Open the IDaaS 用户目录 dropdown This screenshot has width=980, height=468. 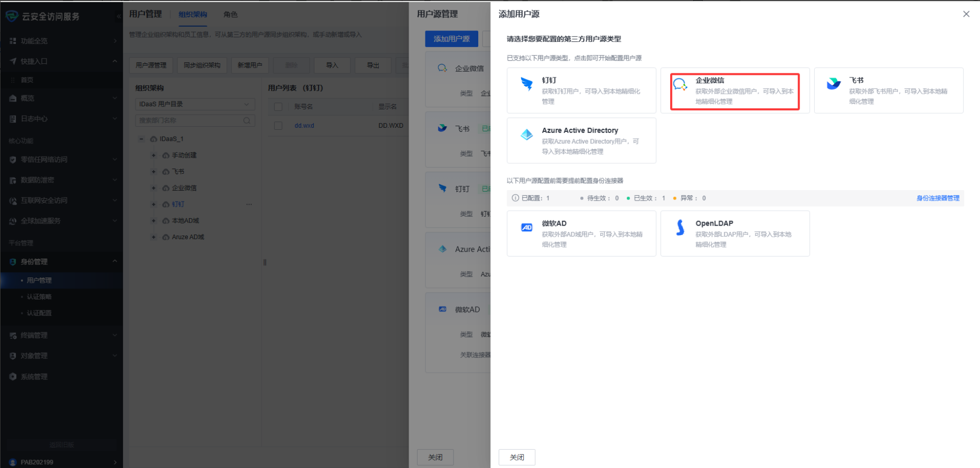pos(195,104)
